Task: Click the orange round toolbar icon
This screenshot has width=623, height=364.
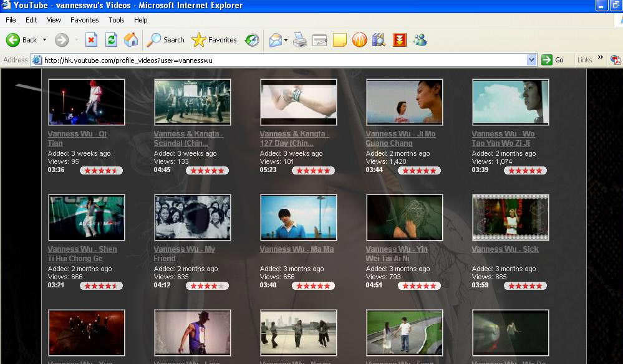Action: pyautogui.click(x=360, y=40)
